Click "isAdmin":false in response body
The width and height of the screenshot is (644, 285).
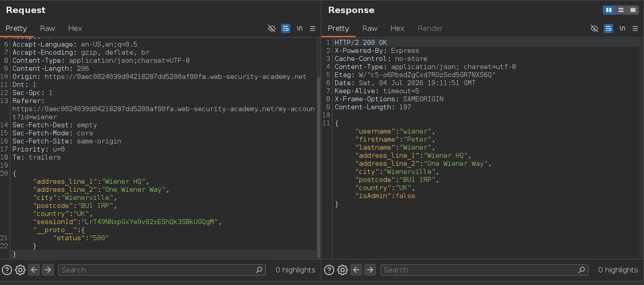pos(385,196)
